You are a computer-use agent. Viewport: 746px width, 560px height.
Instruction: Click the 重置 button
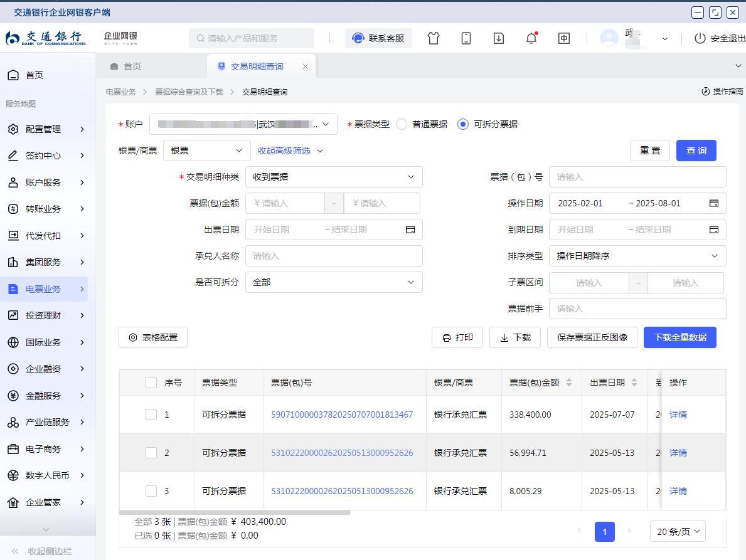pyautogui.click(x=650, y=151)
